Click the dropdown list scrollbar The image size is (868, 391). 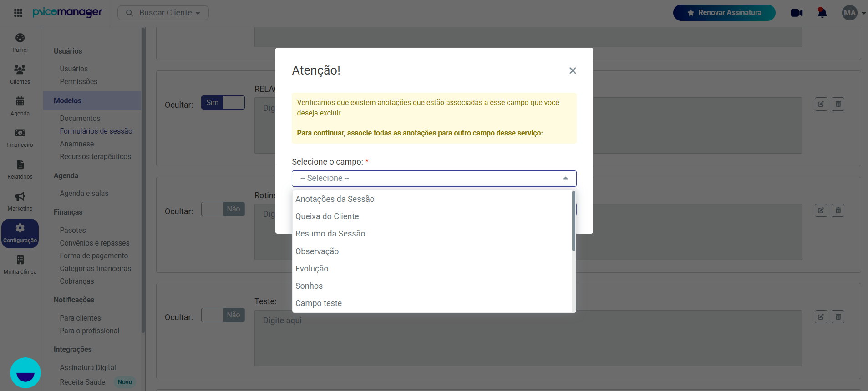(574, 221)
